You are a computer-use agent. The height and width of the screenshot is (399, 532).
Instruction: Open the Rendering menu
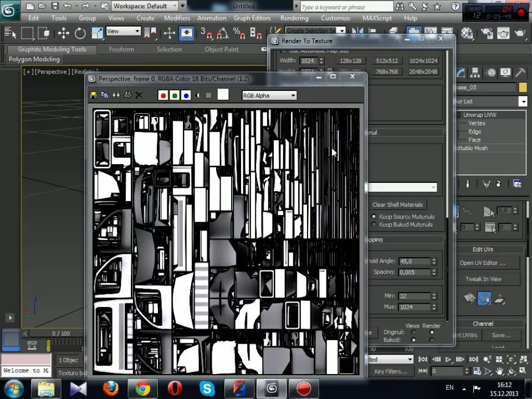pyautogui.click(x=294, y=18)
